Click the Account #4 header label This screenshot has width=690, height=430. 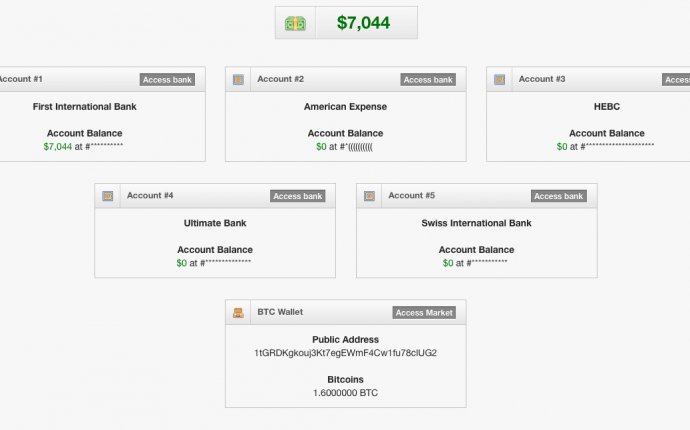tap(150, 195)
